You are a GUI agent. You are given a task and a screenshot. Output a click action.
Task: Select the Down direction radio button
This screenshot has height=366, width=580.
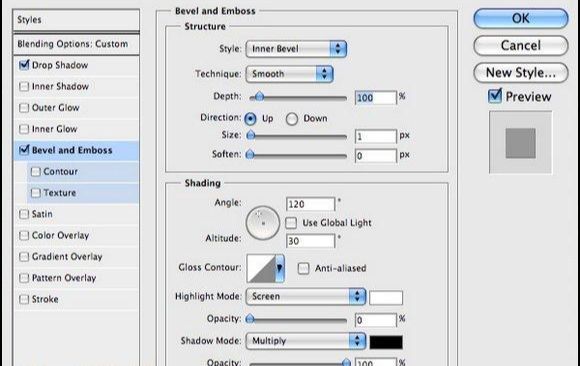pos(292,119)
